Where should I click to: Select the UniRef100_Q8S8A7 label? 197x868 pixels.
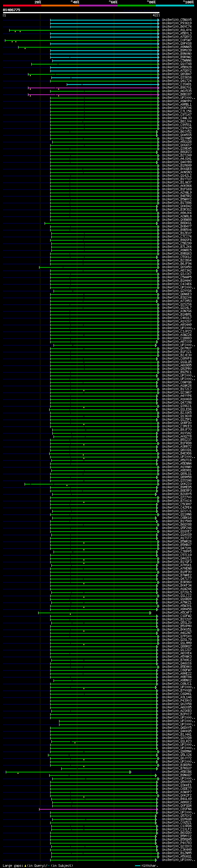pos(177,74)
